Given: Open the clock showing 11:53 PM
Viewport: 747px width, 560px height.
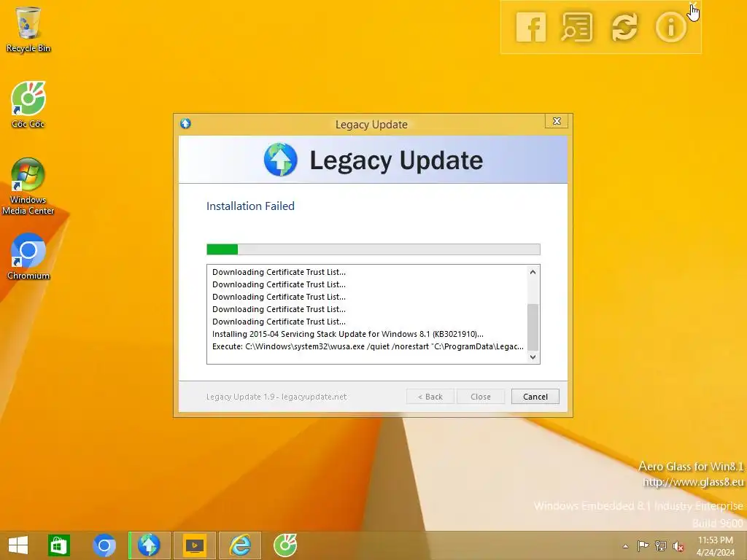Looking at the screenshot, I should coord(715,546).
